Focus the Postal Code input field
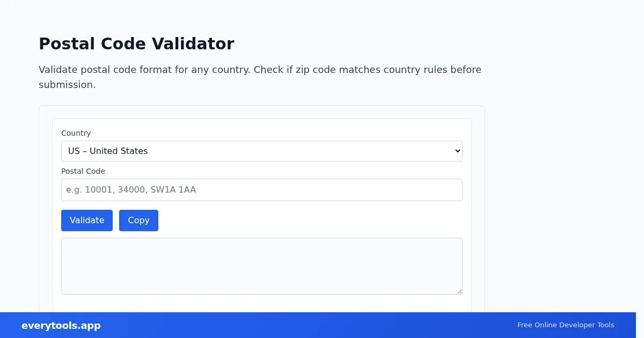Screen dimensions: 644x338 pyautogui.click(x=261, y=190)
